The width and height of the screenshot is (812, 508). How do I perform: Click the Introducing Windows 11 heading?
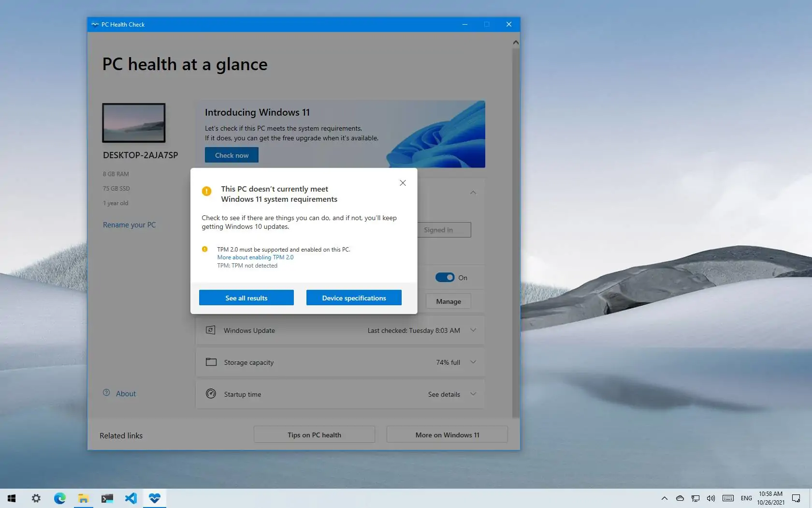click(x=257, y=112)
